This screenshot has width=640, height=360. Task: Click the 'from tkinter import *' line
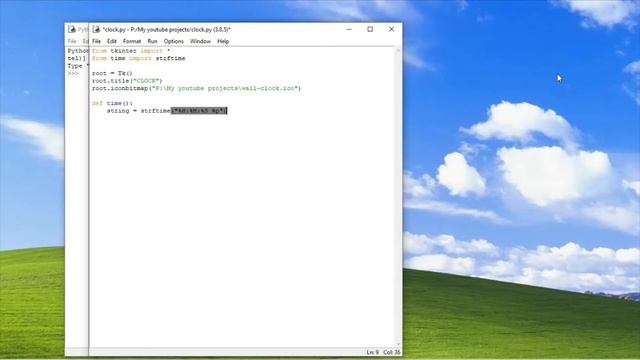pyautogui.click(x=131, y=51)
